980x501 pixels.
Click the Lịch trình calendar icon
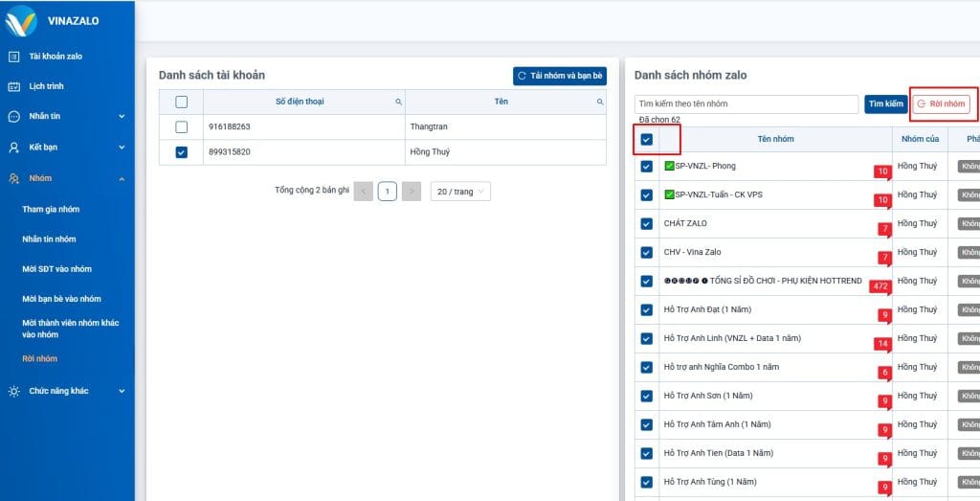[x=13, y=86]
